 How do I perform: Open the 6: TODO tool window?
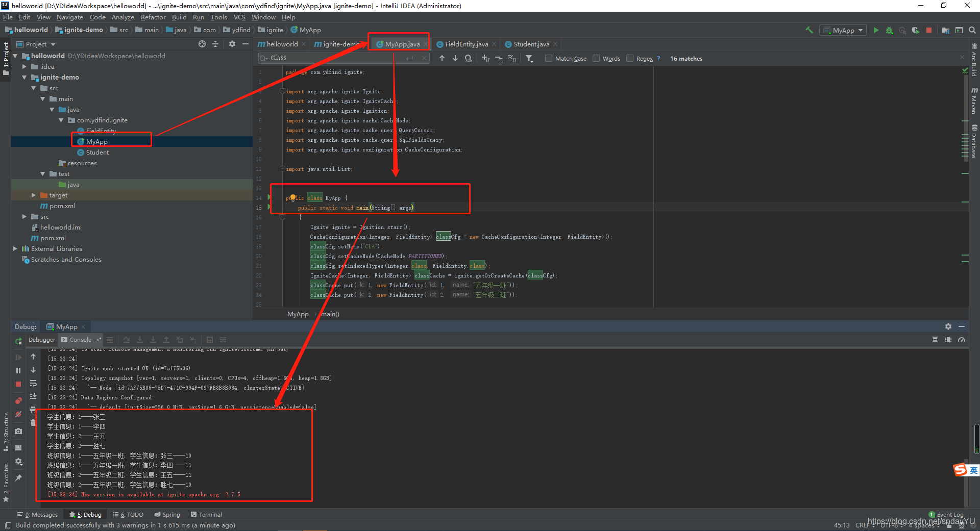[x=128, y=515]
